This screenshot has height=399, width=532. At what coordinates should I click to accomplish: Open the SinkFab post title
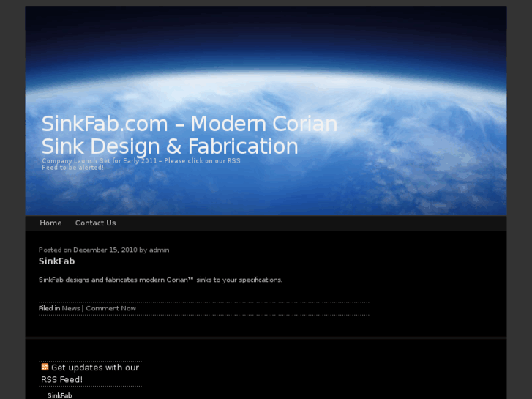click(x=56, y=261)
